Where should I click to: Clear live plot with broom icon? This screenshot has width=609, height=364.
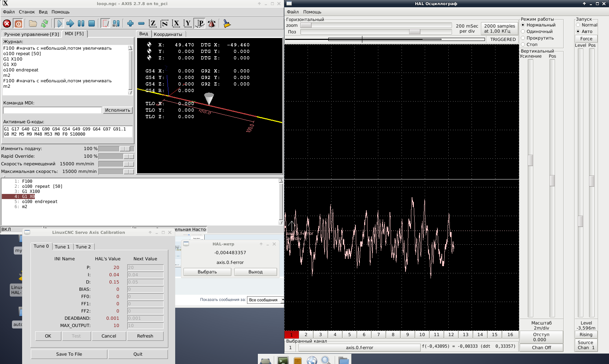[x=227, y=24]
